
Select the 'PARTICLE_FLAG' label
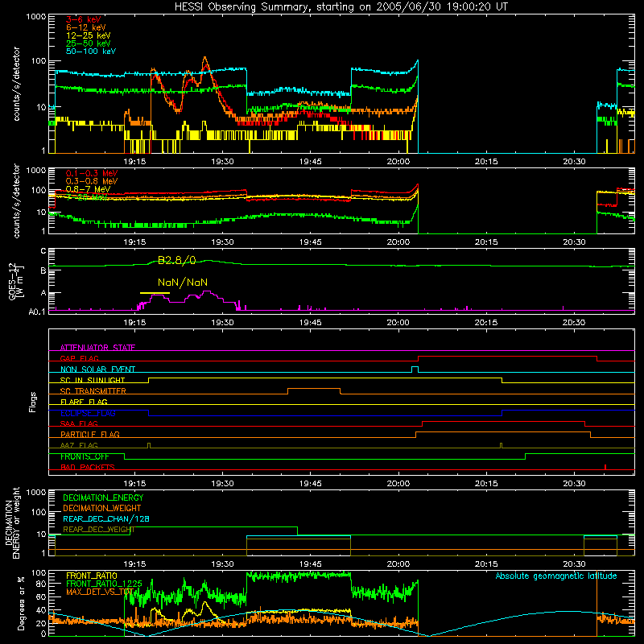point(90,434)
